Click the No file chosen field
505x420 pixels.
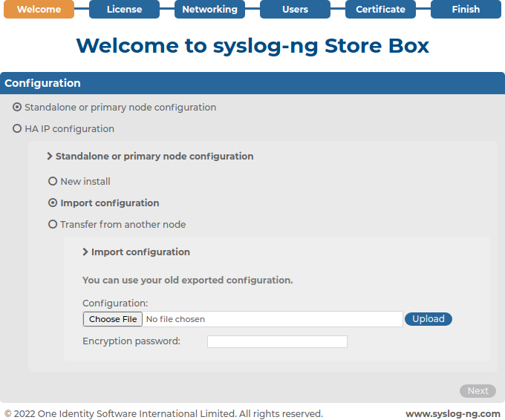[x=273, y=319]
